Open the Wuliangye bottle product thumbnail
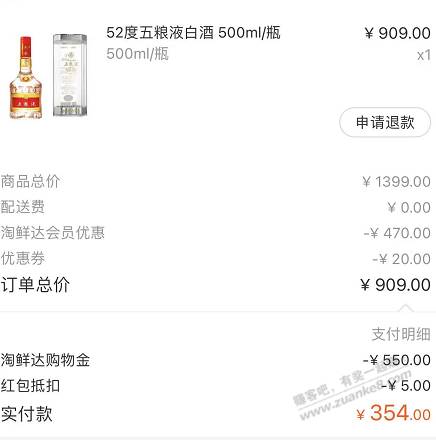 point(49,76)
